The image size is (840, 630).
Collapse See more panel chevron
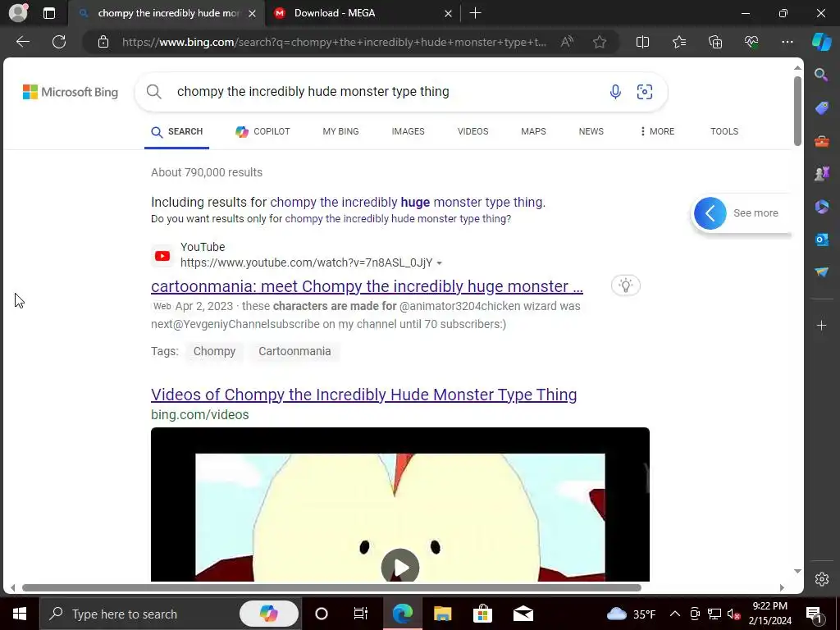click(710, 213)
